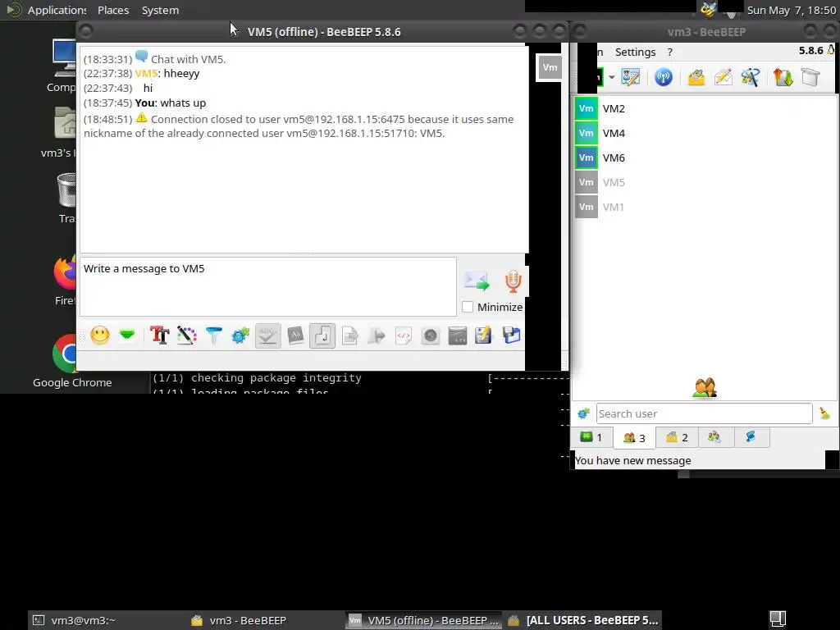Select user VM4 in the user list
The width and height of the screenshot is (840, 630).
coord(705,134)
